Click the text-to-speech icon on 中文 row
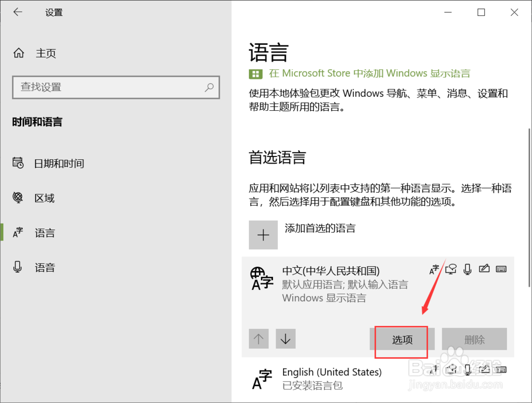The height and width of the screenshot is (403, 532). [451, 269]
